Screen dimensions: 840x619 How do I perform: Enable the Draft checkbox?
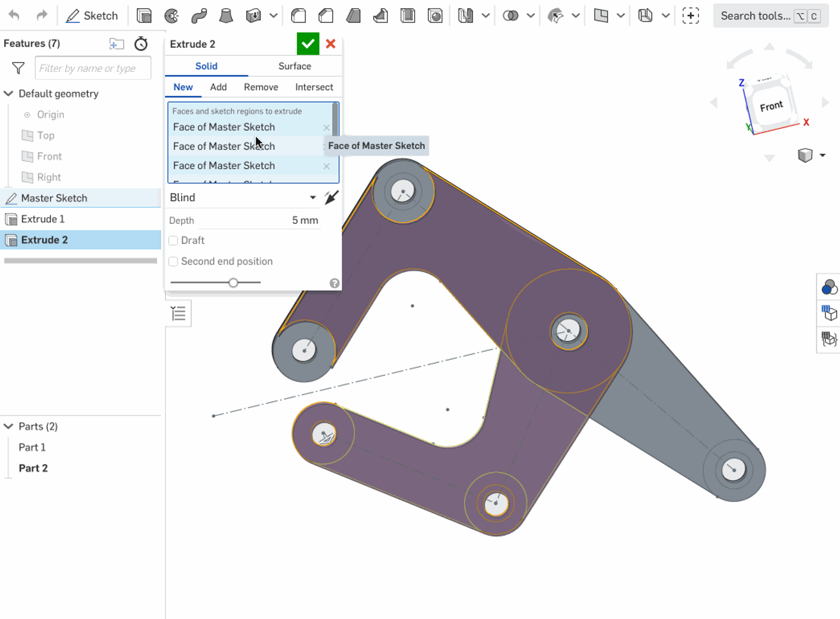click(x=173, y=240)
